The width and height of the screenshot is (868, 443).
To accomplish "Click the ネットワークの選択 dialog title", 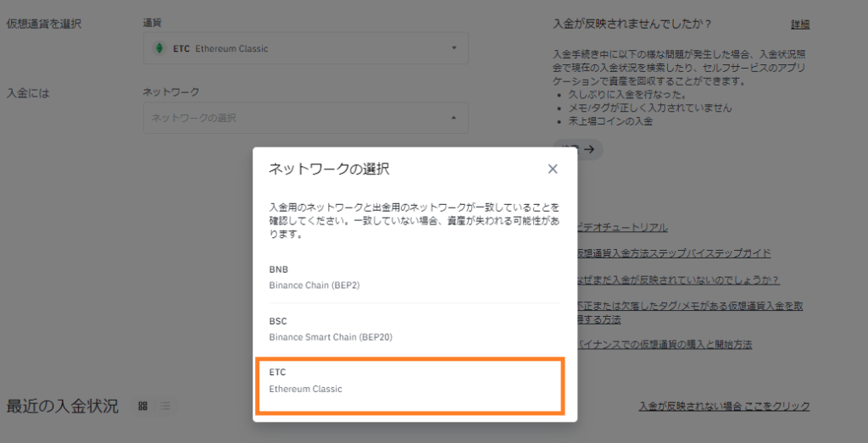I will coord(329,169).
